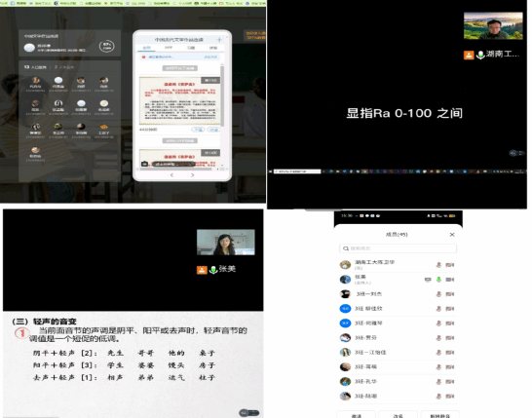Toggle the muted microphone for 湖南工大陈卫华

[x=438, y=265]
